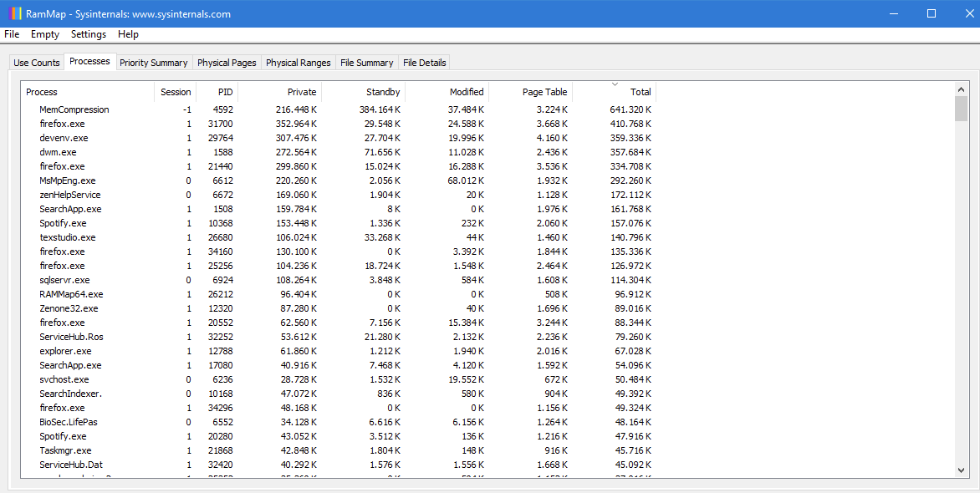Switch to the File Details tab

point(425,63)
